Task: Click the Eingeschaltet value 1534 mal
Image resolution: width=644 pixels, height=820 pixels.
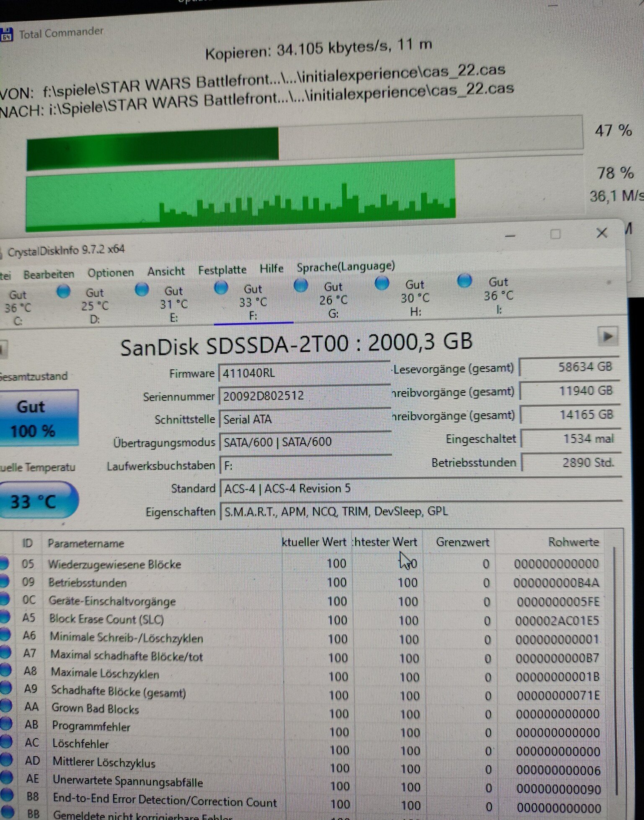Action: pos(570,439)
